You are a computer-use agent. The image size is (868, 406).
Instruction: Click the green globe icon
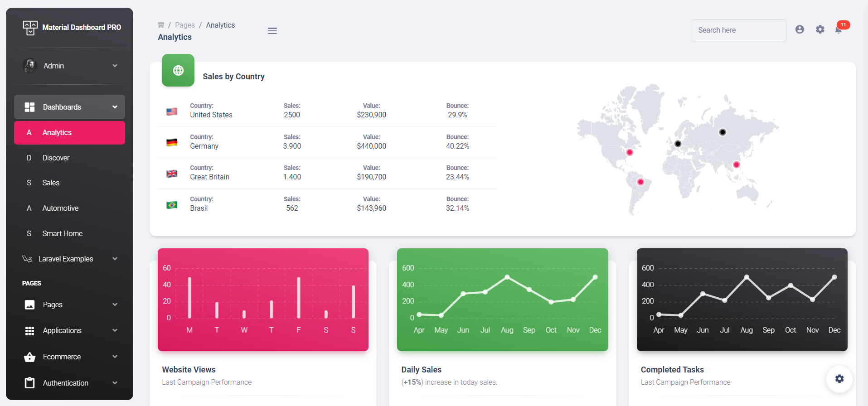(178, 70)
